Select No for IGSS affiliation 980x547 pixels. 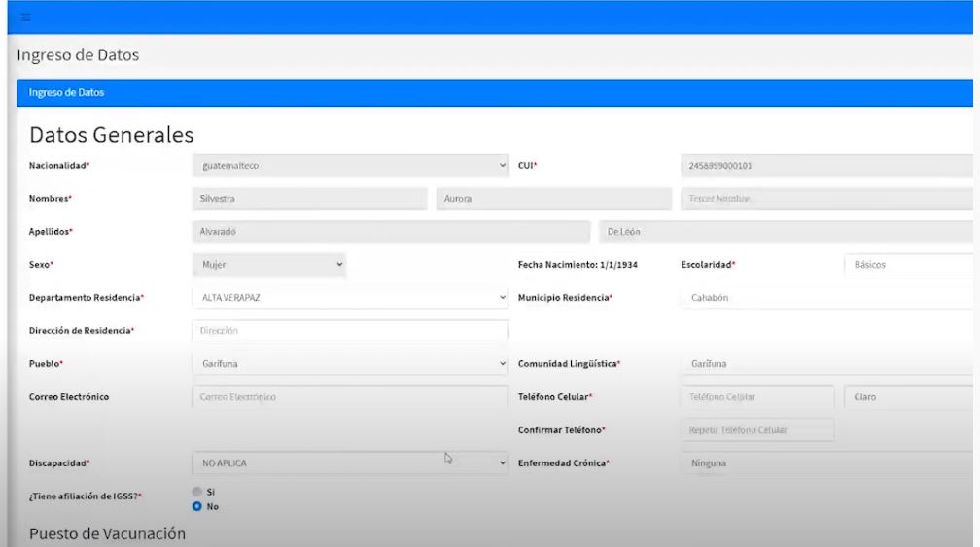(197, 506)
